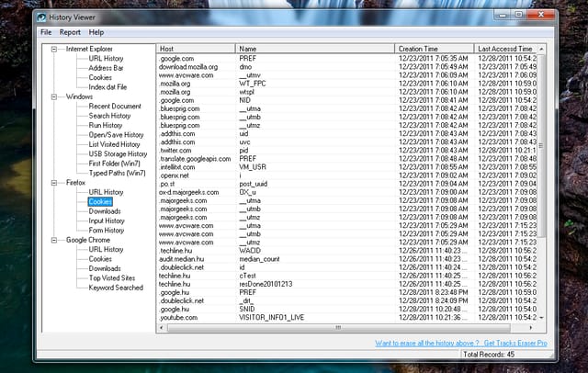The width and height of the screenshot is (588, 373).
Task: Select Open/Save History tree item
Action: [116, 135]
